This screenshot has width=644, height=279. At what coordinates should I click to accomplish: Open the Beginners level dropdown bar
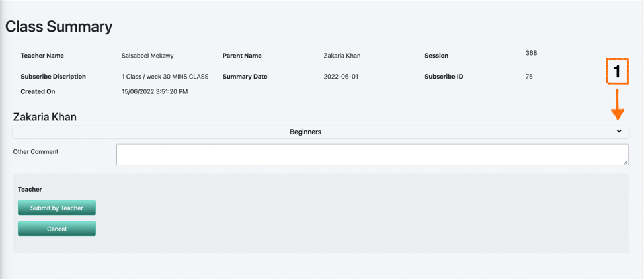[x=321, y=132]
